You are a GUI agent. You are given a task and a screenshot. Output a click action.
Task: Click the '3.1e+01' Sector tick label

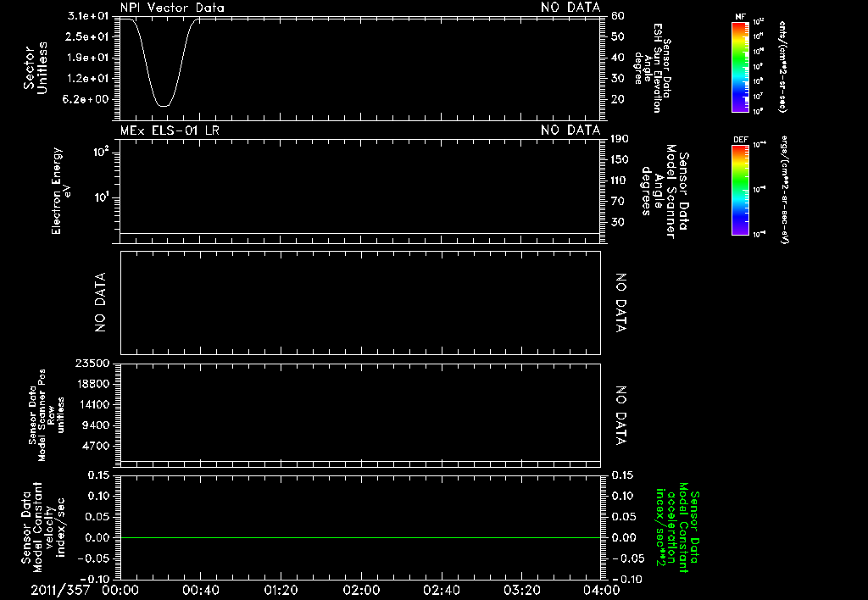pos(90,16)
